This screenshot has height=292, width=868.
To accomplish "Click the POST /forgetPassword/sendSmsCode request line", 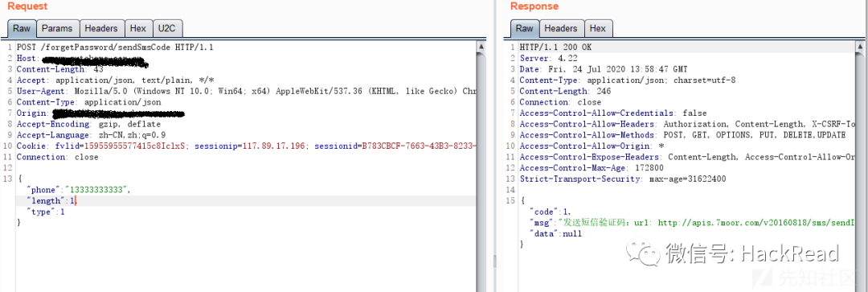I will (115, 47).
